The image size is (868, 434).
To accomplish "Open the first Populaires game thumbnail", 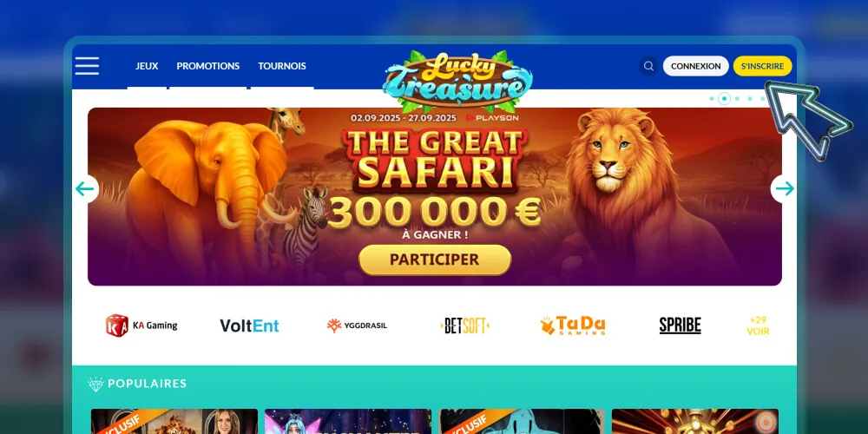I will coord(174,421).
